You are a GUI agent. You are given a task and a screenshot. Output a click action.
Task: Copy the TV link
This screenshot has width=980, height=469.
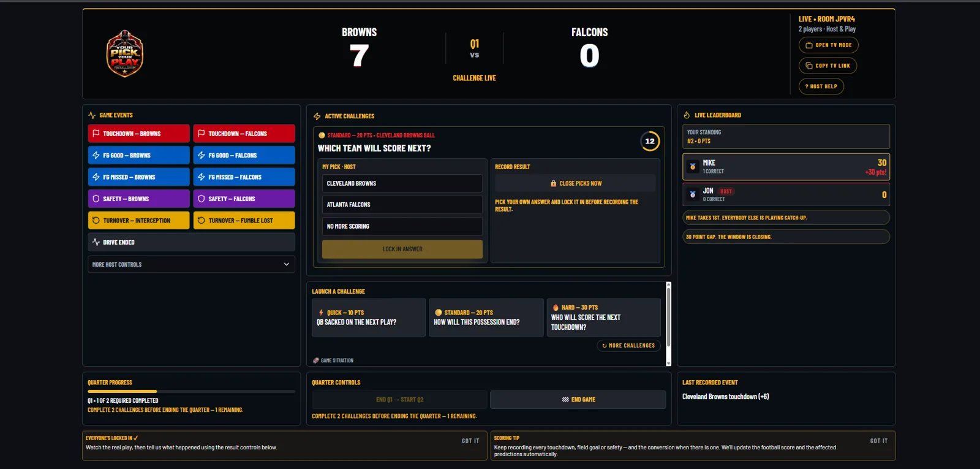(x=828, y=66)
